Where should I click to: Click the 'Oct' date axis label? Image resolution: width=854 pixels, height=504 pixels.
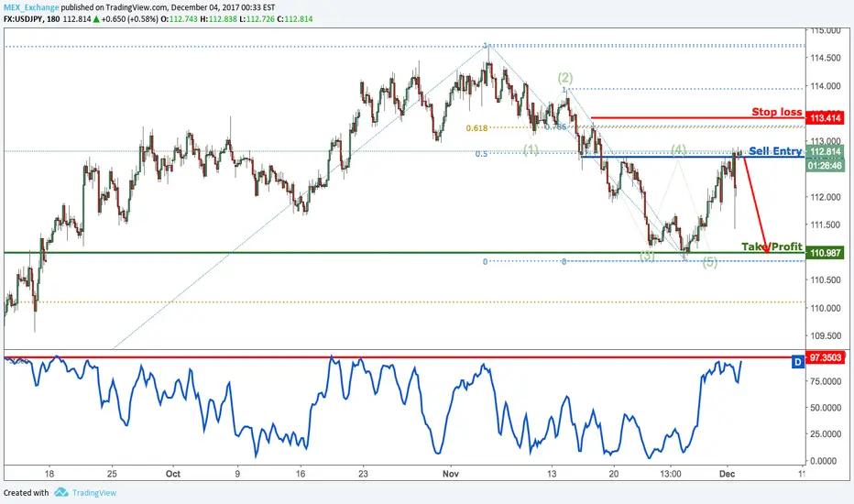point(173,474)
